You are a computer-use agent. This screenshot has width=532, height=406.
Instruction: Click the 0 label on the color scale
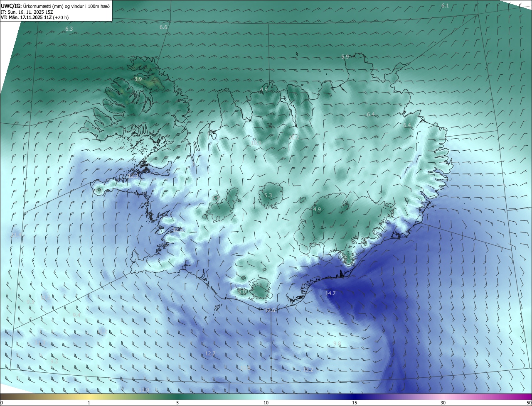click(x=2, y=403)
